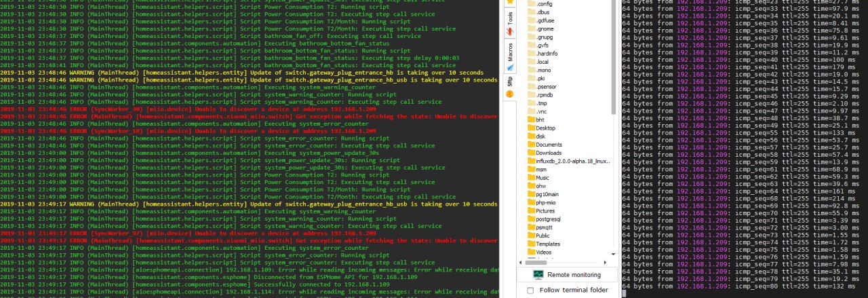Enable the Follow terminal folder checkbox
Viewport: 868px width, 298px height.
click(x=530, y=291)
